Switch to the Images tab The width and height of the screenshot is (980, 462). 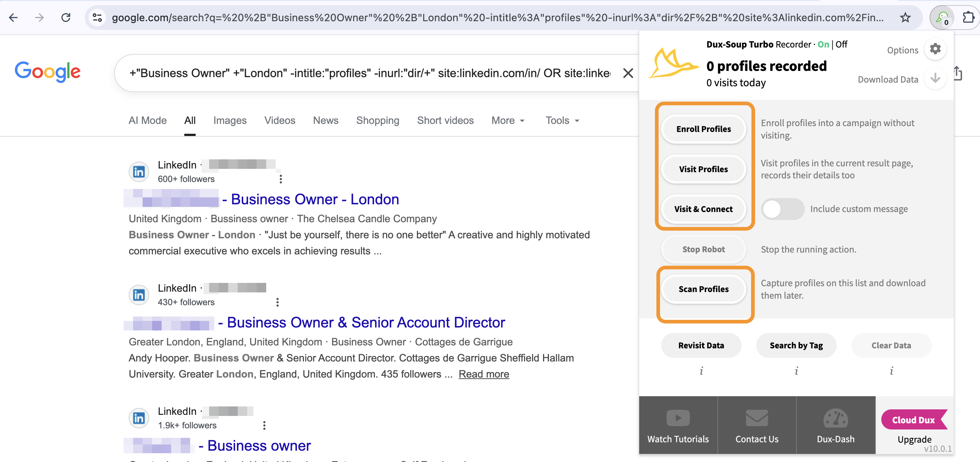(x=229, y=121)
